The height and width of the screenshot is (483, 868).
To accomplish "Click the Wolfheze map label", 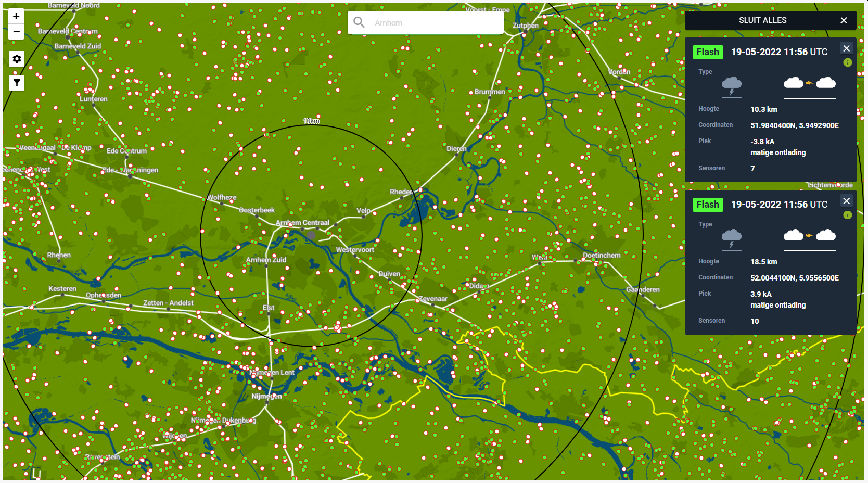I will point(222,198).
